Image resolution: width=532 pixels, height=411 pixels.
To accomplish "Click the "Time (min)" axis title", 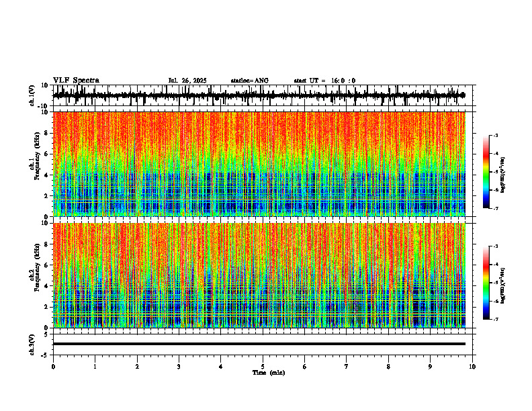I will pos(269,373).
